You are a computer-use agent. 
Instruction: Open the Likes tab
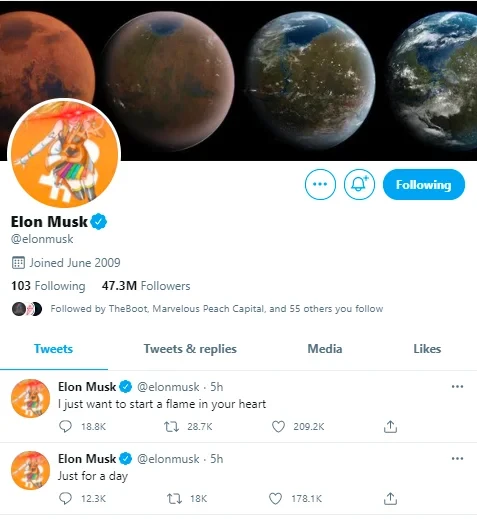coord(427,349)
